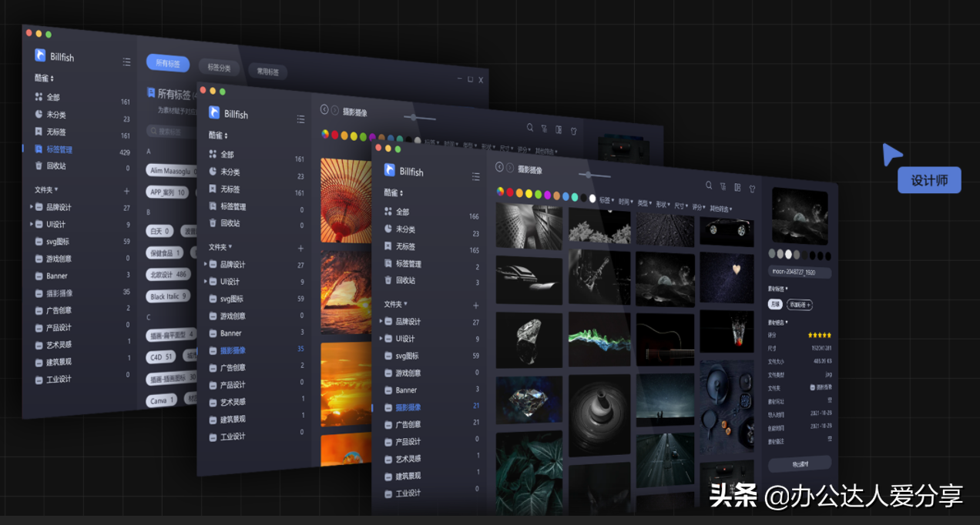Viewport: 980px width, 525px height.
Task: Click the 未分类 pie icon in the front window
Action: [x=388, y=229]
